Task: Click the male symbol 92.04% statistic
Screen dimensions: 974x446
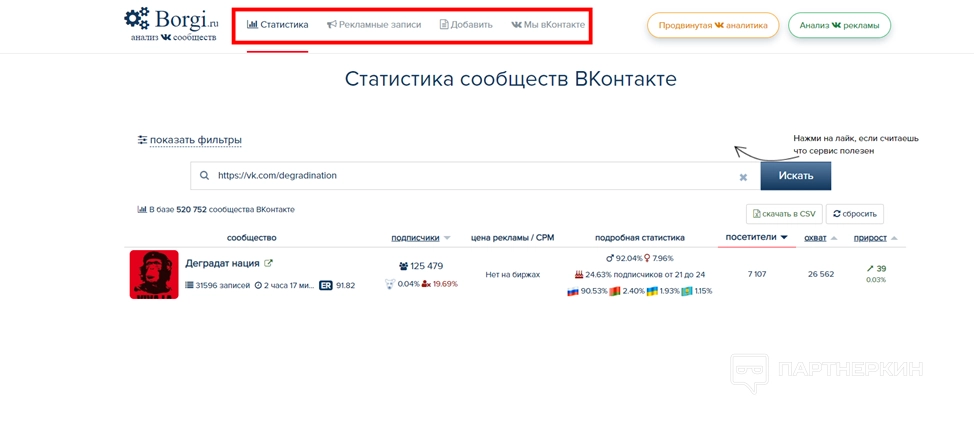Action: coord(623,258)
